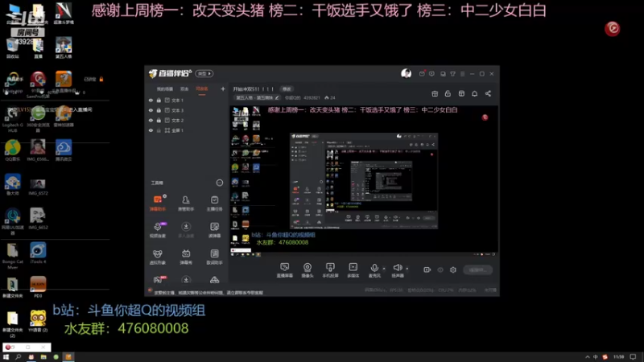Select iTools 4 desktop icon

pyautogui.click(x=38, y=253)
